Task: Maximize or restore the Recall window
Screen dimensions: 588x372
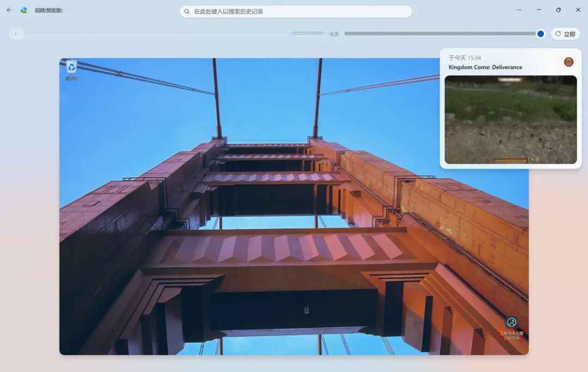Action: (559, 10)
